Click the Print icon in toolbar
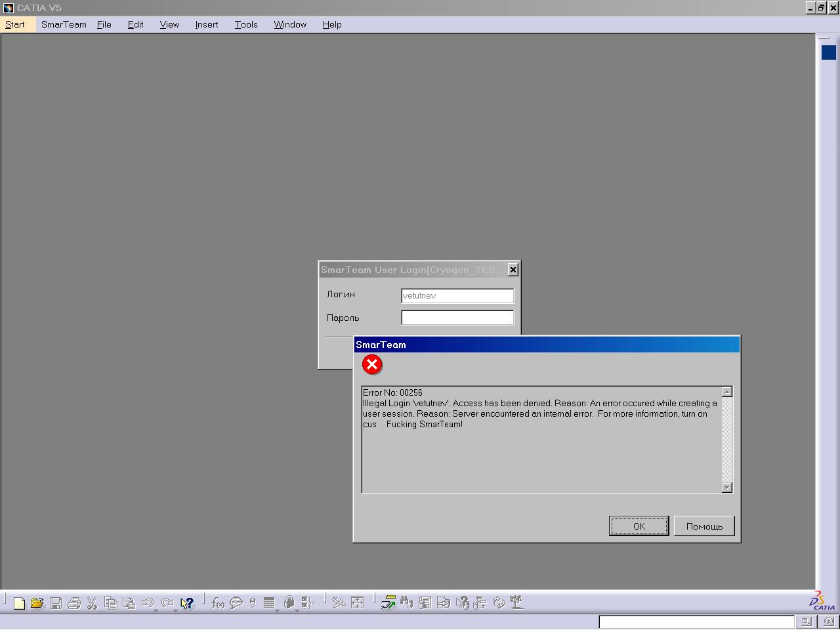The image size is (840, 630). click(x=74, y=602)
